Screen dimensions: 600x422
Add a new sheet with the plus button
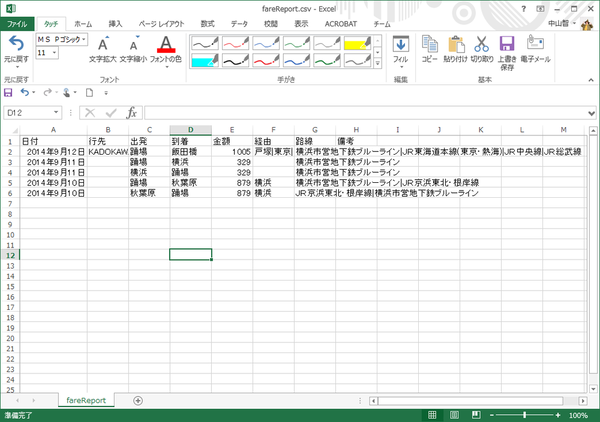(138, 401)
